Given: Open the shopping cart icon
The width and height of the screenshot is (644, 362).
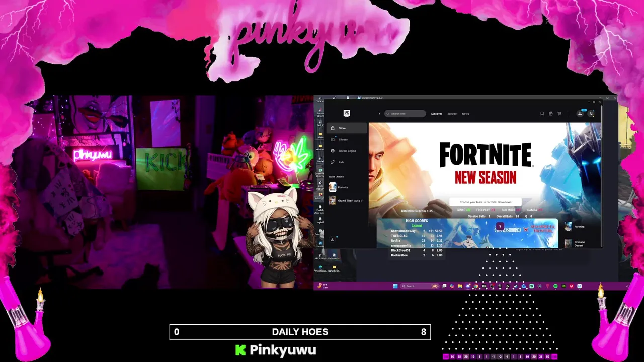Looking at the screenshot, I should tap(559, 114).
